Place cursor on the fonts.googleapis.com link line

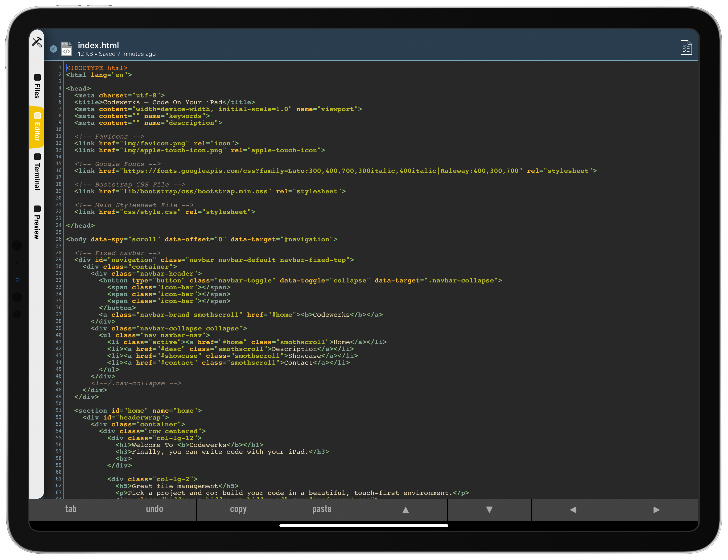(x=335, y=171)
